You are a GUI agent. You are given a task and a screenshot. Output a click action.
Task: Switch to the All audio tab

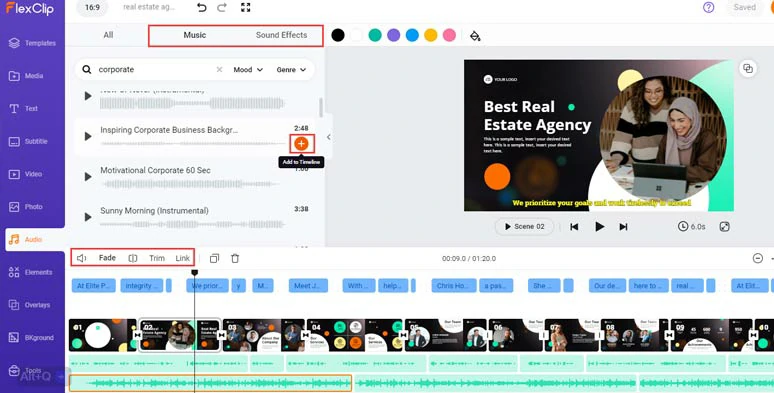click(108, 35)
